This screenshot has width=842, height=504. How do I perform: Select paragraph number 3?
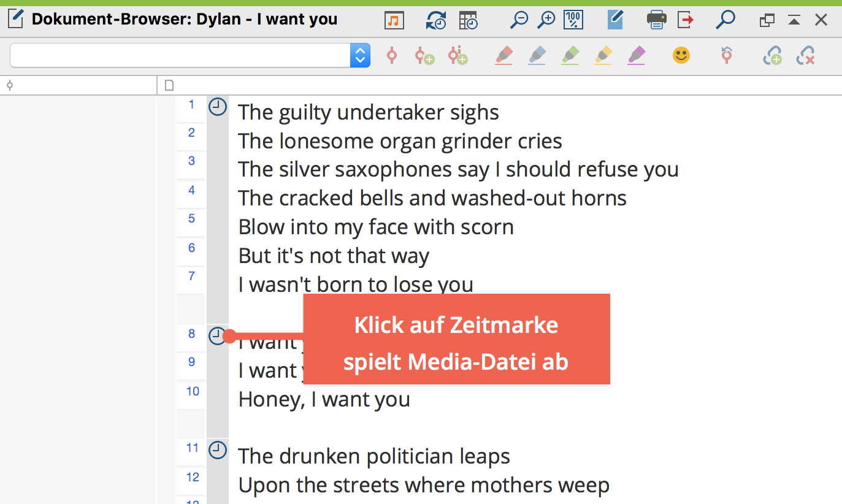pyautogui.click(x=191, y=161)
